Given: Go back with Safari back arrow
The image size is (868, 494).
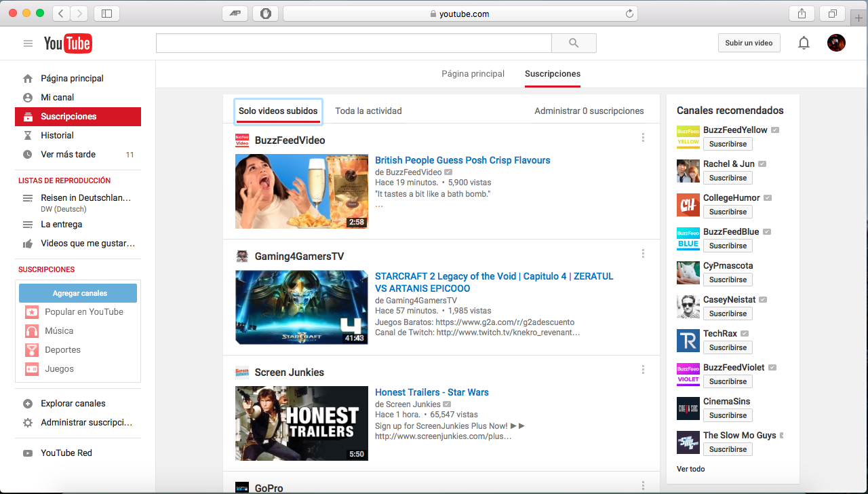Looking at the screenshot, I should pyautogui.click(x=61, y=14).
